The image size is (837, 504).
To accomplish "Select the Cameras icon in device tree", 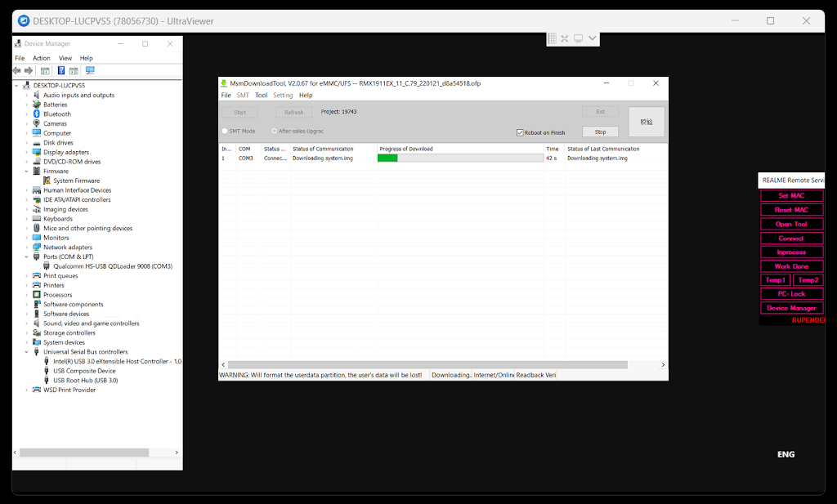I will (36, 123).
